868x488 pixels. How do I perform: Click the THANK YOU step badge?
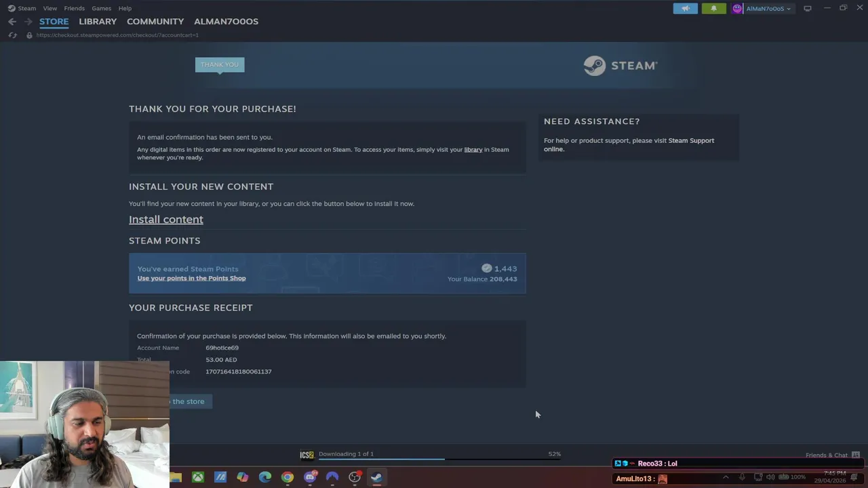[x=220, y=65]
